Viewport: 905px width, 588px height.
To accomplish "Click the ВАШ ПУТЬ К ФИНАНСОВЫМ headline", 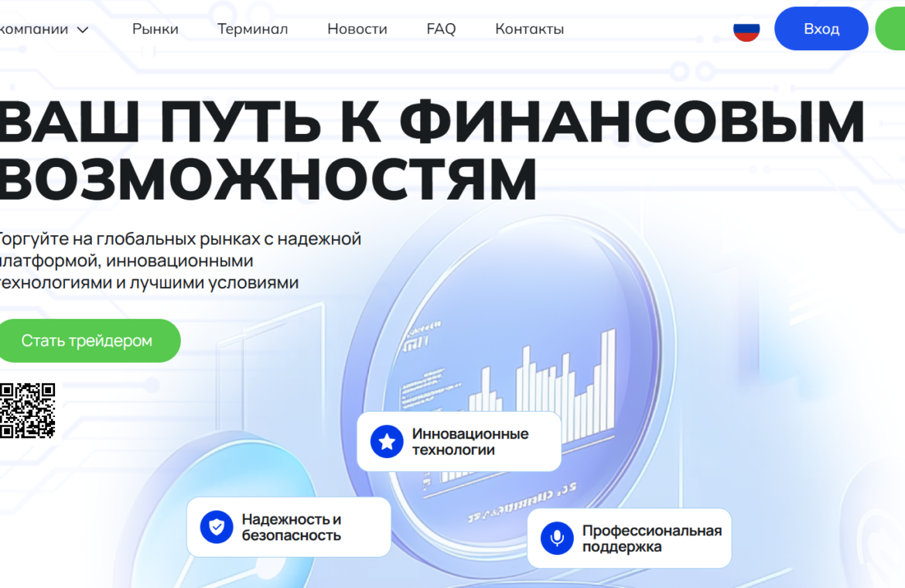I will point(432,121).
